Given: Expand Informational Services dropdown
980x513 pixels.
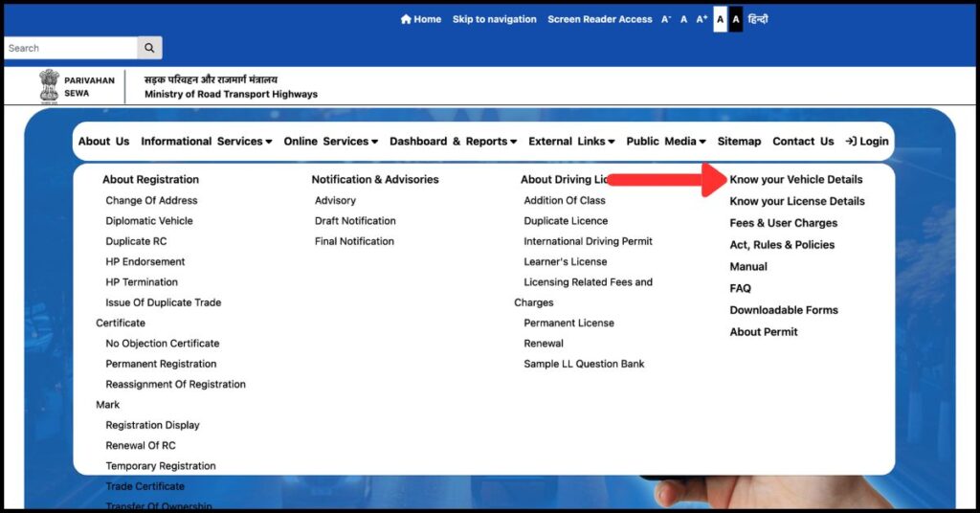Looking at the screenshot, I should (x=207, y=142).
